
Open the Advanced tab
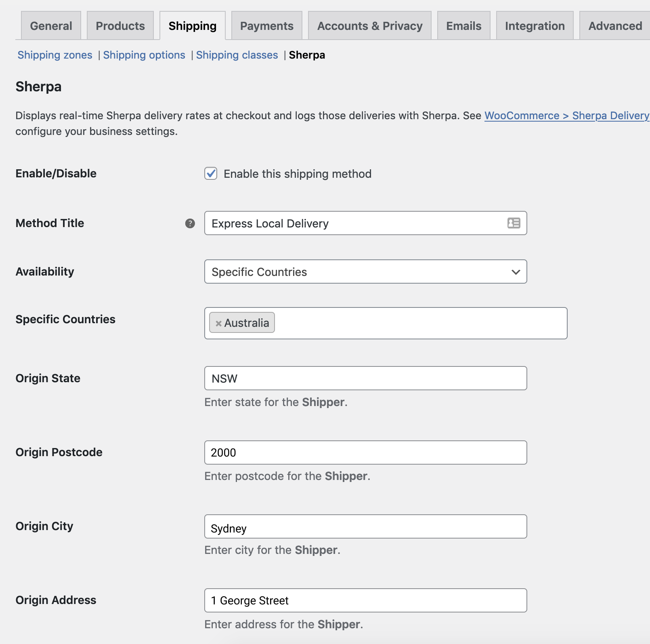(615, 26)
